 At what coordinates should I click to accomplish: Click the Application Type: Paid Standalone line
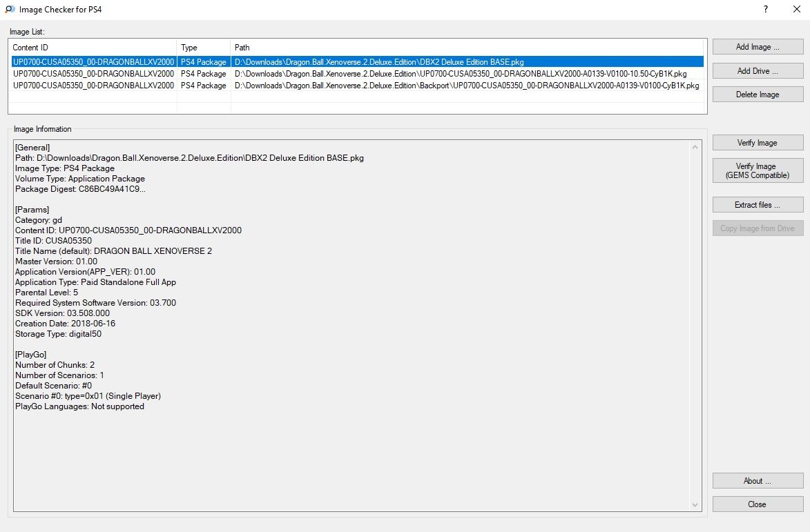(x=95, y=282)
